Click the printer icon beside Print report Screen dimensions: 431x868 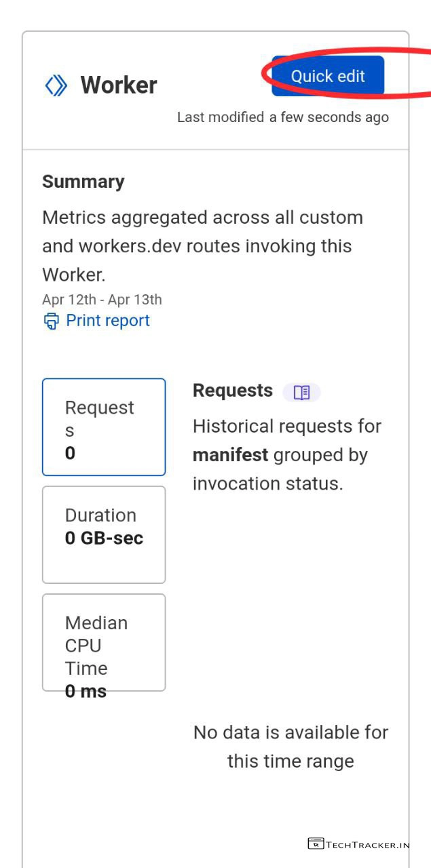coord(51,321)
